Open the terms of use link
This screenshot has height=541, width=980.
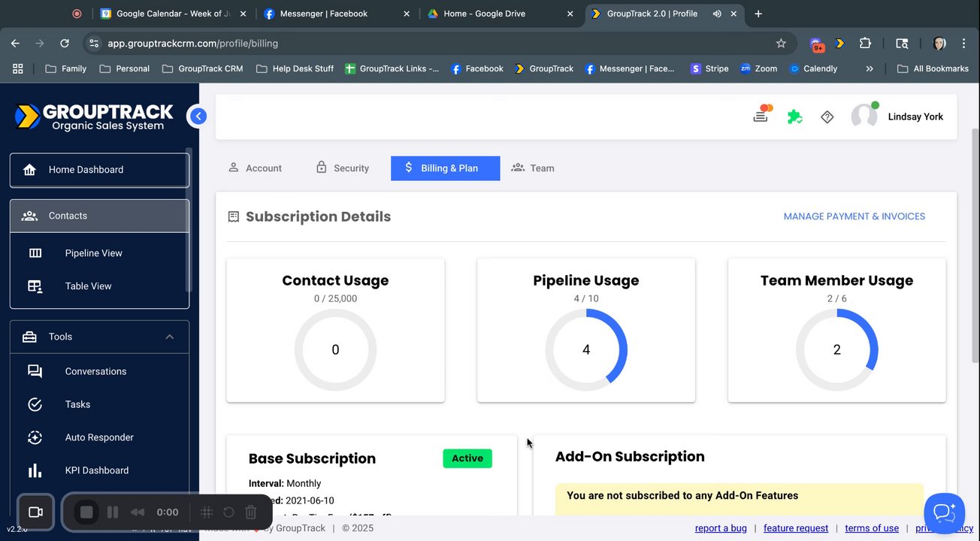click(x=872, y=528)
